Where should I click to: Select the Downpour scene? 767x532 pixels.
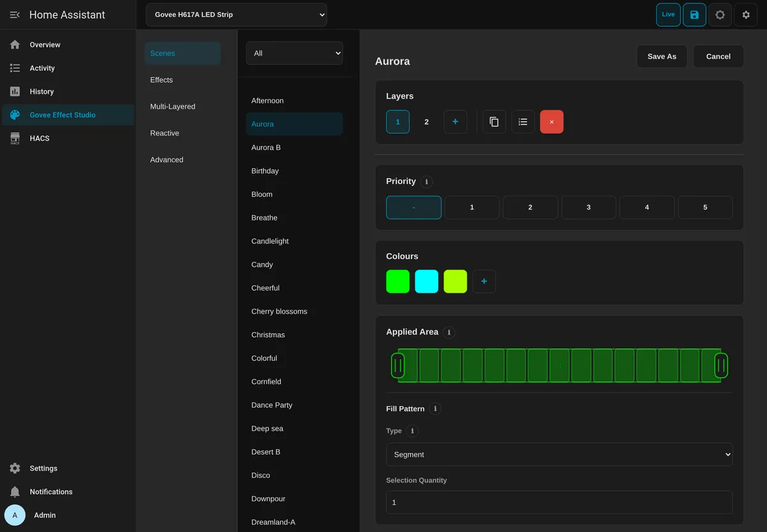[x=295, y=499]
